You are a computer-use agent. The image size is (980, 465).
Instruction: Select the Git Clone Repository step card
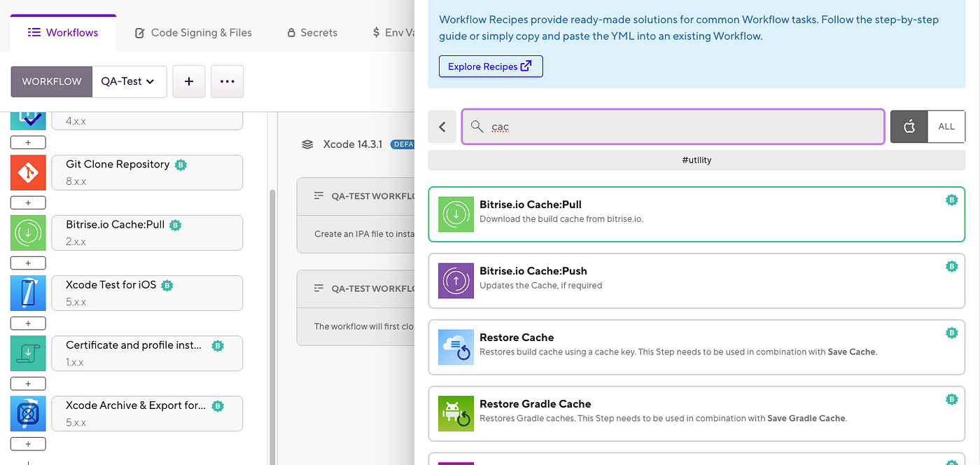tap(147, 172)
